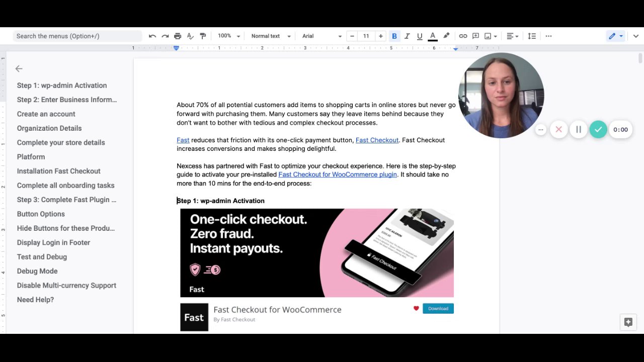Jump to Platform outline heading
Screen dimensions: 644x362
(31, 157)
